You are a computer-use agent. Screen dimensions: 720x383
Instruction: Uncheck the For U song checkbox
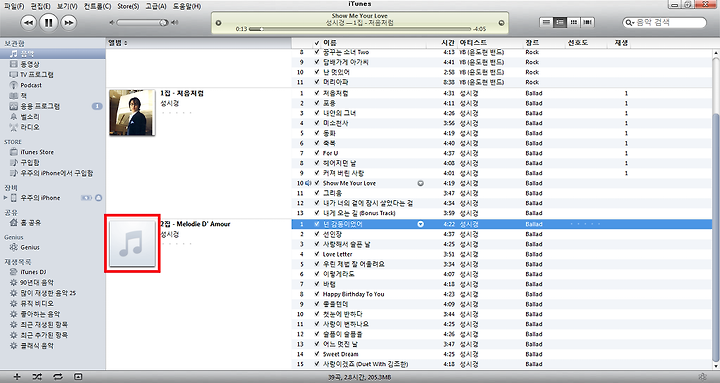(x=316, y=153)
